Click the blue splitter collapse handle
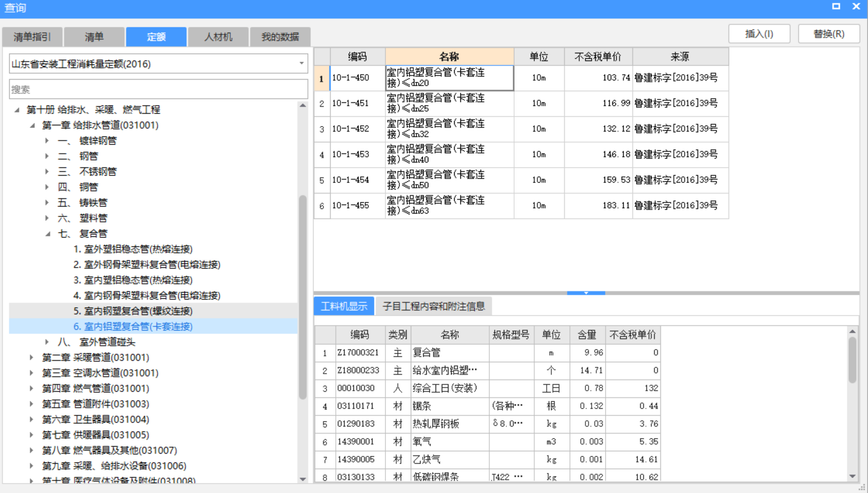This screenshot has width=868, height=493. click(x=586, y=293)
